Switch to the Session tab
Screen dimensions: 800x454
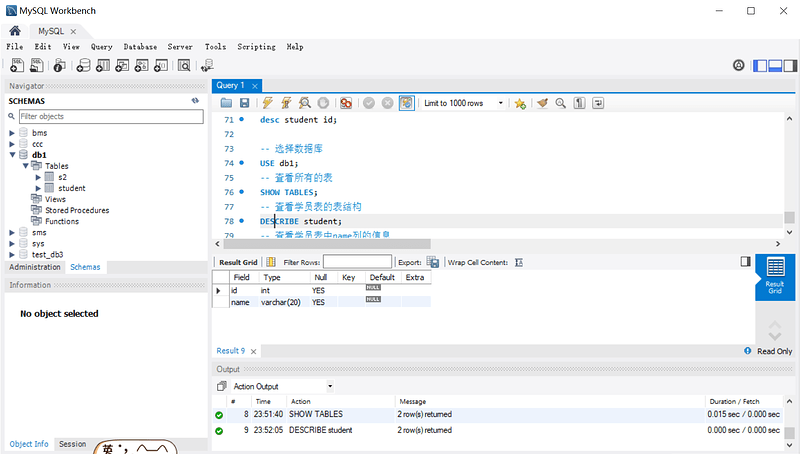72,444
